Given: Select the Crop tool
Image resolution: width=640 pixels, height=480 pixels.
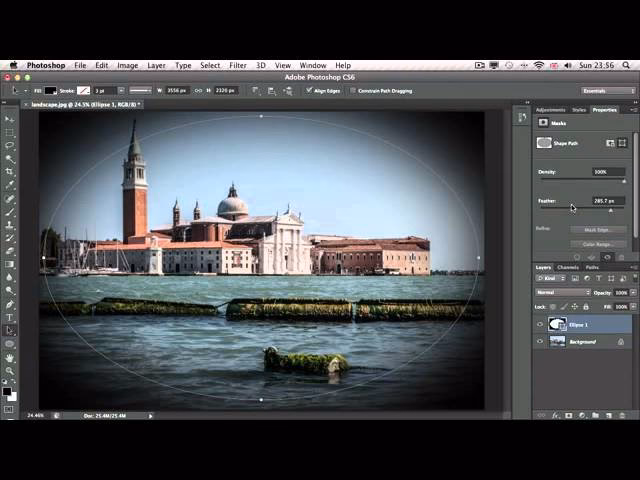Looking at the screenshot, I should coord(9,172).
